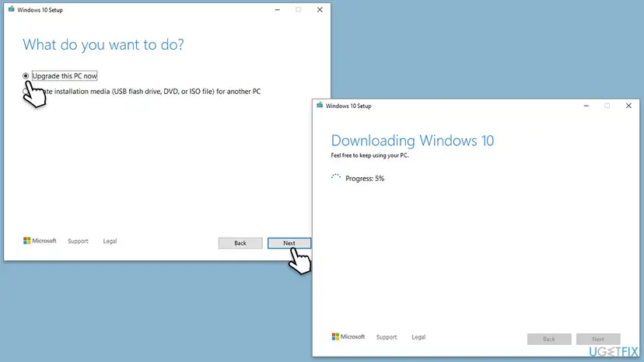This screenshot has width=644, height=362.
Task: Open the Legal link in the left Setup window
Action: (x=110, y=242)
